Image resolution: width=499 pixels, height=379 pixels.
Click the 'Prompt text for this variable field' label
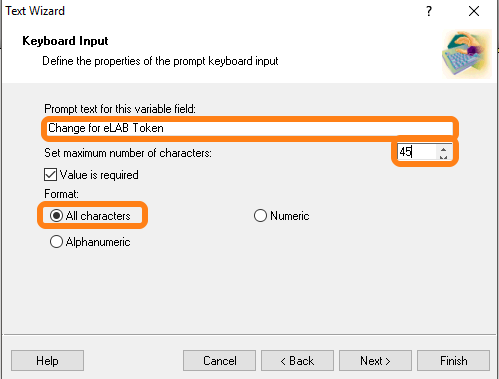tap(120, 109)
